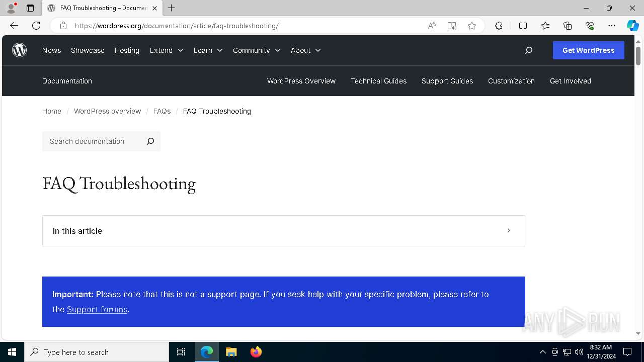Close the FAQ Troubleshooting tab
The height and width of the screenshot is (362, 644).
[154, 8]
